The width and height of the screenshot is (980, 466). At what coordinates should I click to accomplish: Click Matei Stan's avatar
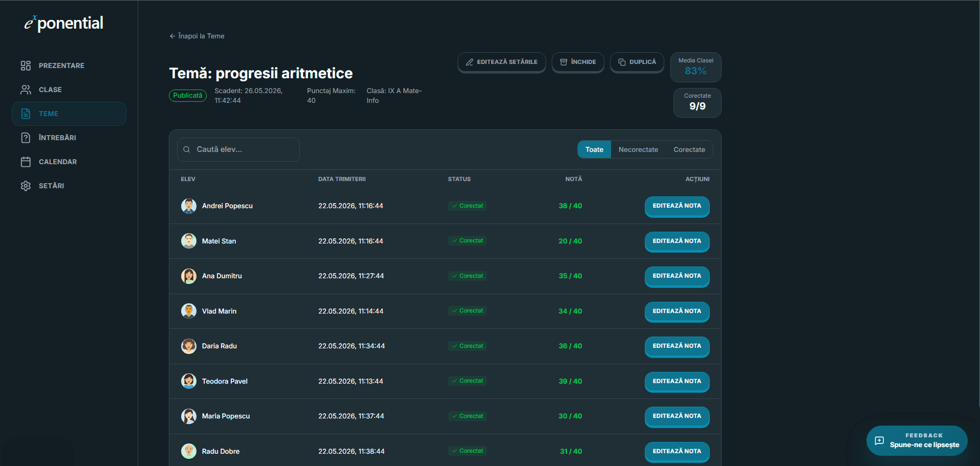189,241
